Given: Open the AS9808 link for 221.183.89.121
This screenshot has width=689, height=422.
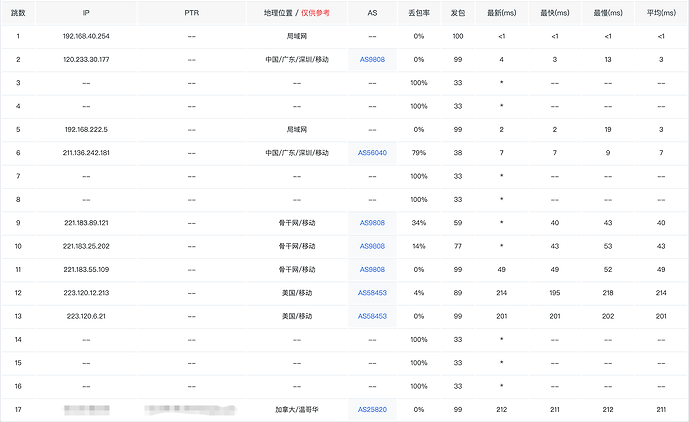Looking at the screenshot, I should coord(372,222).
